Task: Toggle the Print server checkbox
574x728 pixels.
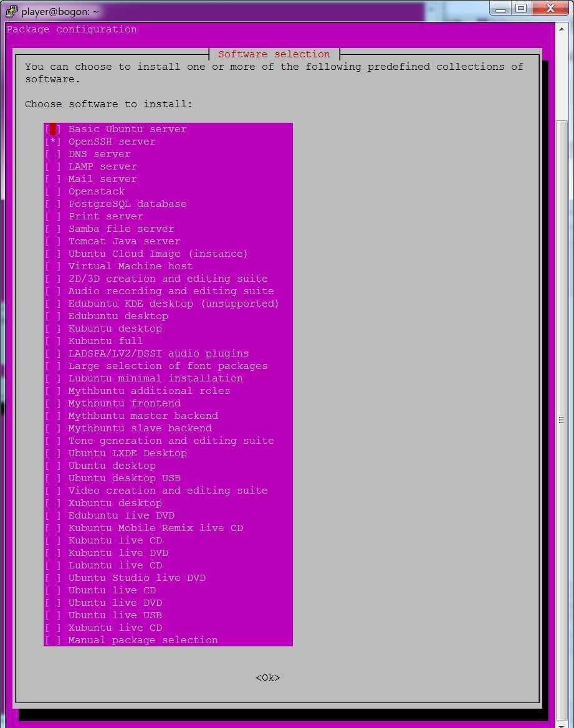Action: 53,216
